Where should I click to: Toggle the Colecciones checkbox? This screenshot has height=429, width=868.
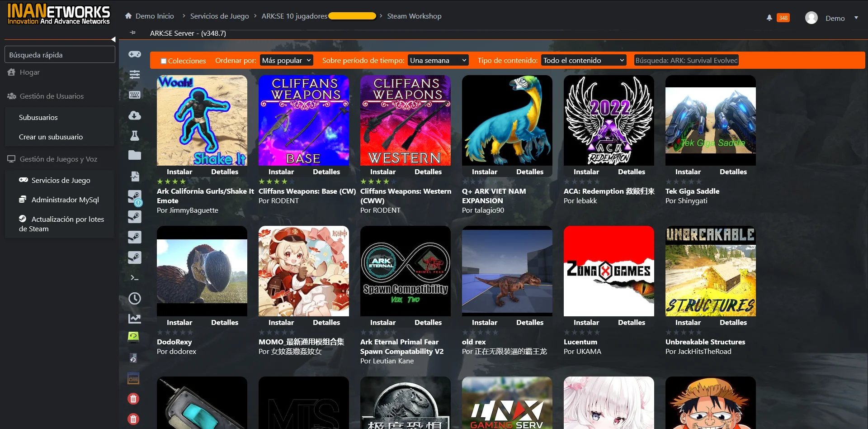click(164, 61)
